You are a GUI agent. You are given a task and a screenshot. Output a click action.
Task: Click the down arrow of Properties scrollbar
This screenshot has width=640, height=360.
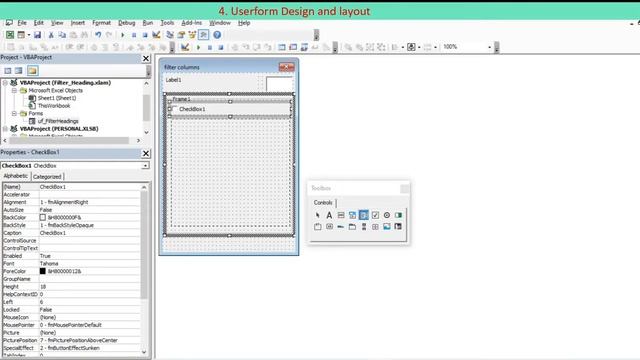(x=144, y=352)
